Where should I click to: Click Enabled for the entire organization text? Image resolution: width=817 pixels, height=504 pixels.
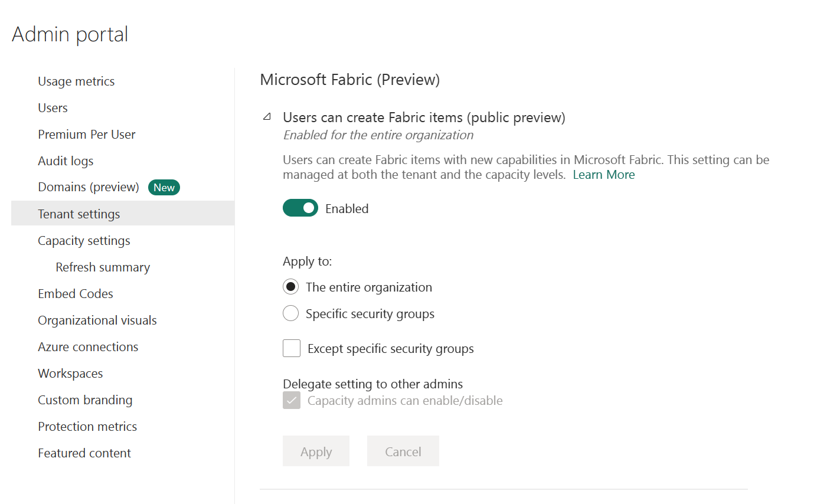click(x=378, y=135)
